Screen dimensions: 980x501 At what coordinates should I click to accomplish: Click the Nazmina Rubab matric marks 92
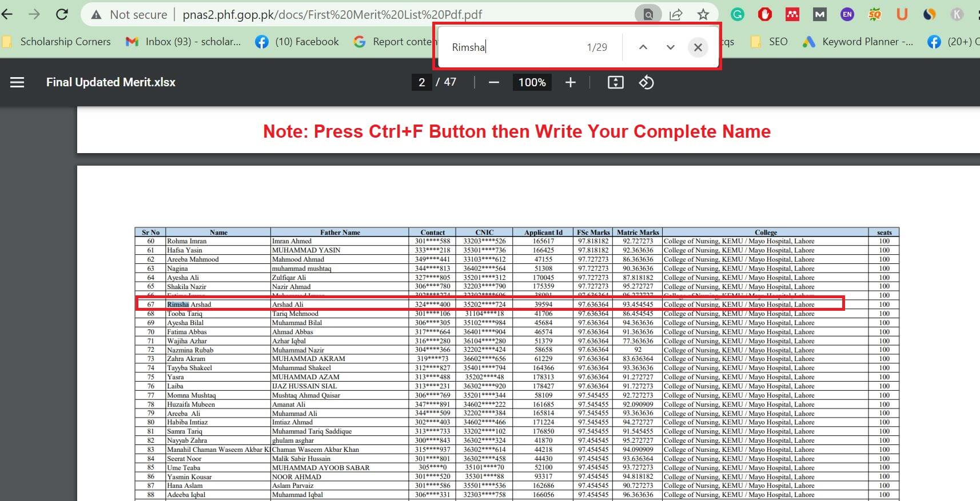click(638, 350)
